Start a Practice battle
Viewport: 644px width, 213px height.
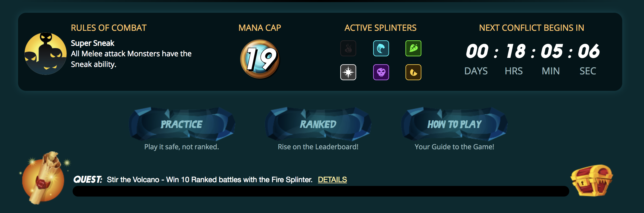(182, 124)
